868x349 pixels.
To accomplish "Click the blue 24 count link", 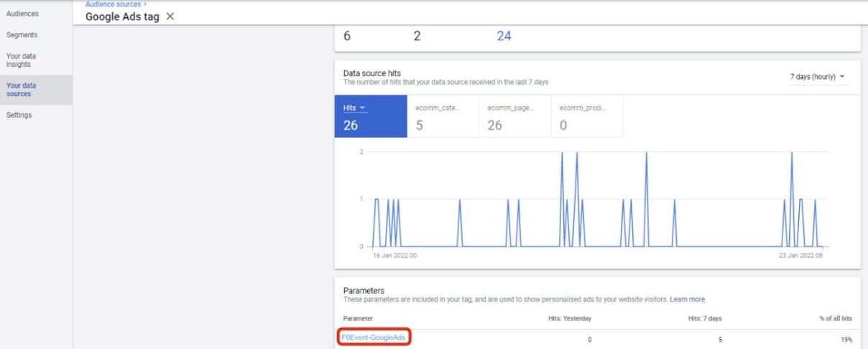I will pyautogui.click(x=504, y=36).
